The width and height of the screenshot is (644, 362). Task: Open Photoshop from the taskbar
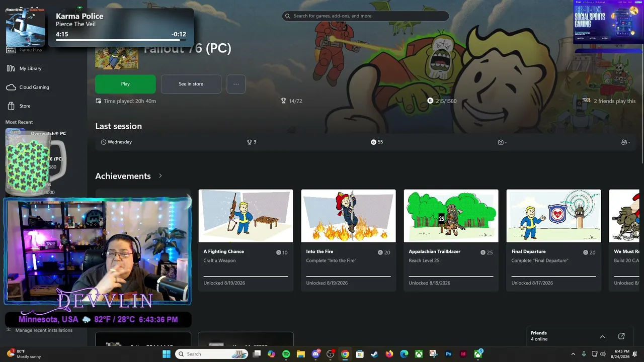click(x=448, y=354)
